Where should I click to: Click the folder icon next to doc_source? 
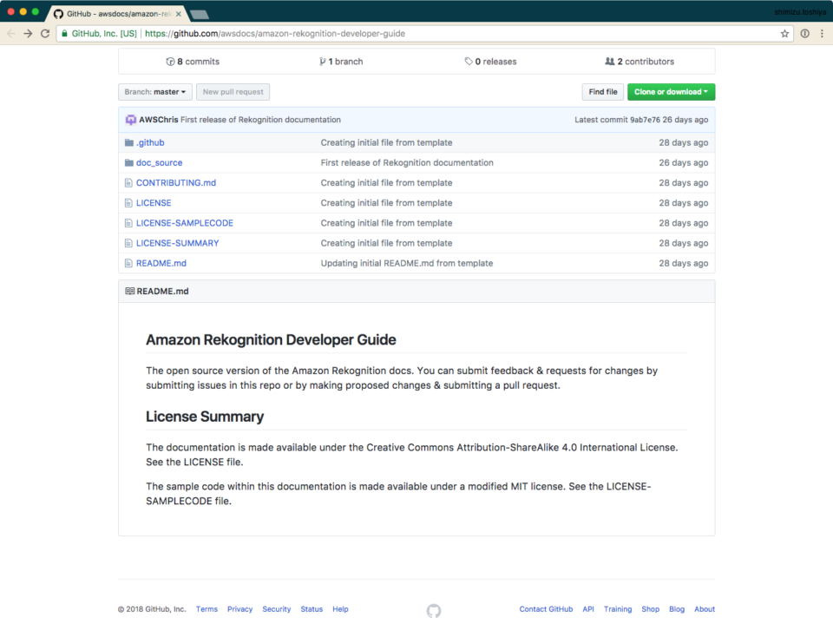click(129, 162)
